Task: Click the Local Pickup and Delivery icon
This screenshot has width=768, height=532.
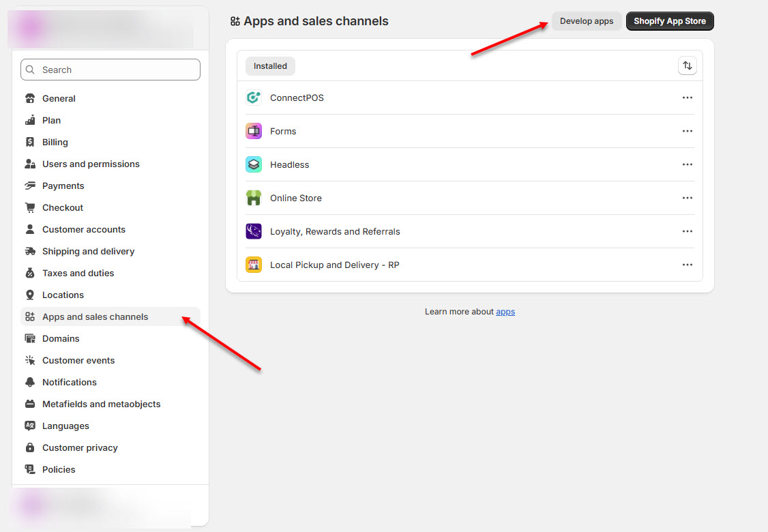Action: click(254, 265)
